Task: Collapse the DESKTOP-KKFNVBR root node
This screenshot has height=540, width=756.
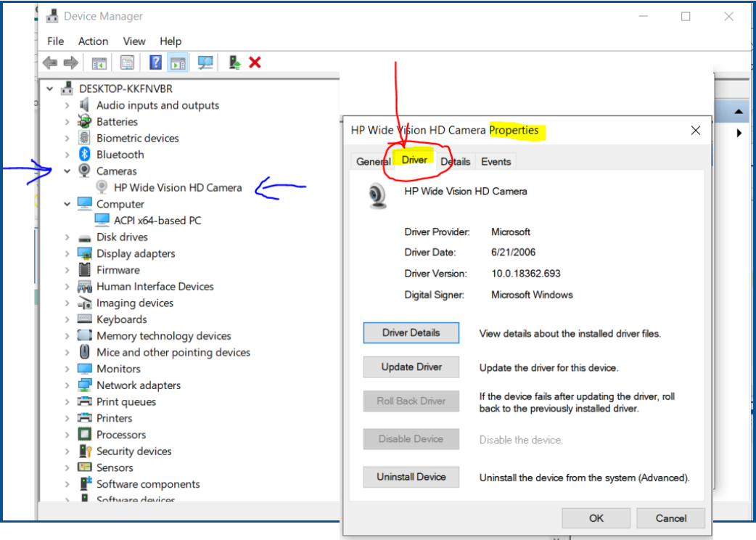Action: [x=49, y=89]
